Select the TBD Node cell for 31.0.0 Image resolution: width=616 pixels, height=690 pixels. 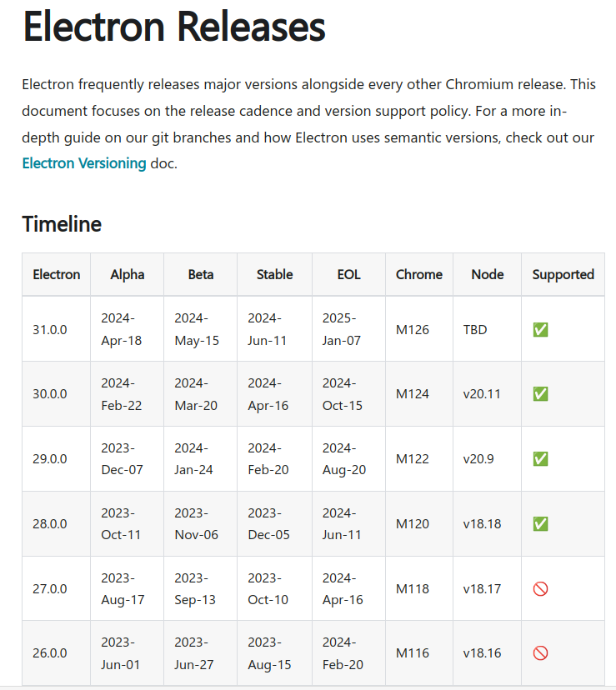click(x=474, y=330)
